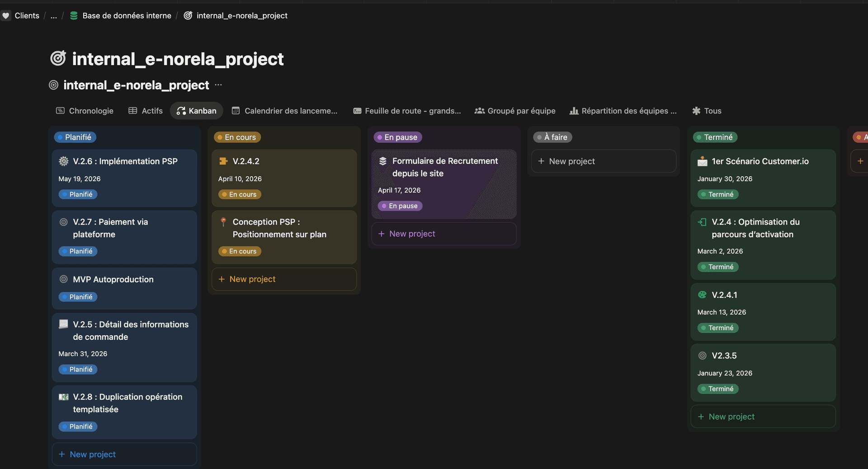Screen dimensions: 868x469
Task: Open the V.2.4.2 card title
Action: (x=246, y=161)
